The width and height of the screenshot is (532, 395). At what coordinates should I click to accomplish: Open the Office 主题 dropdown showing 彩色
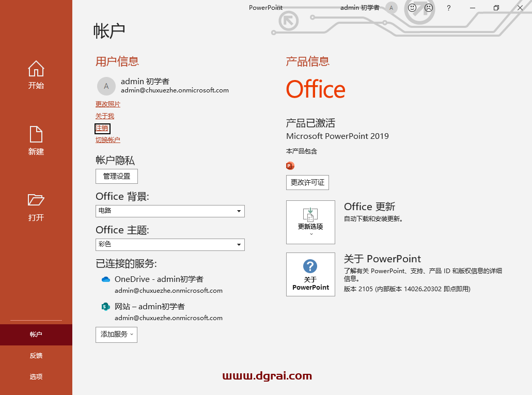170,244
